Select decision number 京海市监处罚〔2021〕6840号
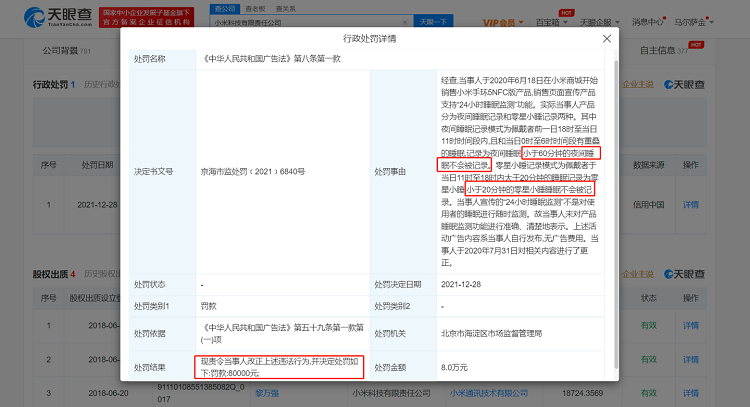750x407 pixels. click(253, 171)
